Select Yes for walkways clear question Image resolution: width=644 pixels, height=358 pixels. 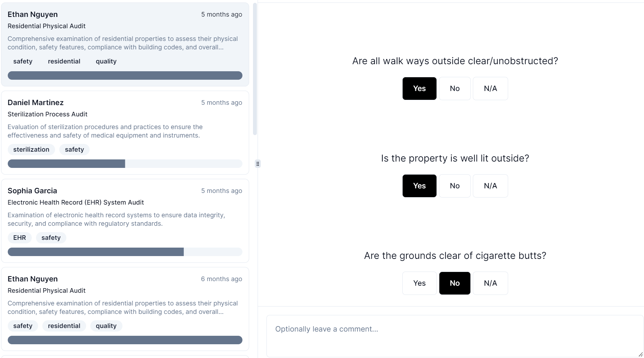[x=419, y=89]
